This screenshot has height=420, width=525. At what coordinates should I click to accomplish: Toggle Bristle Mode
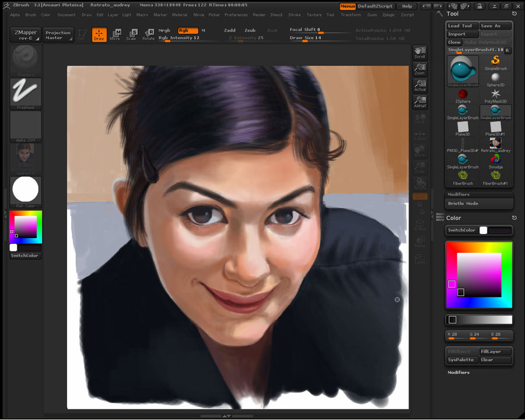pyautogui.click(x=479, y=204)
